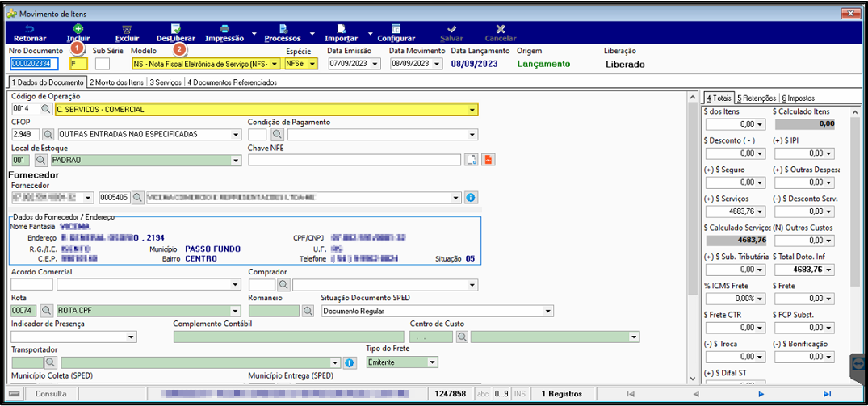Click Condição de Pagamento search magnifier
Image resolution: width=868 pixels, height=406 pixels.
click(277, 134)
